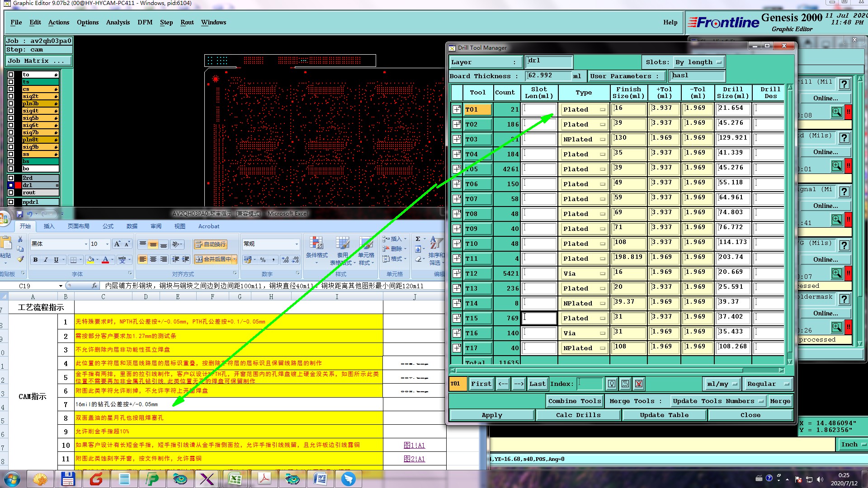
Task: Click the font color A icon
Action: [105, 259]
